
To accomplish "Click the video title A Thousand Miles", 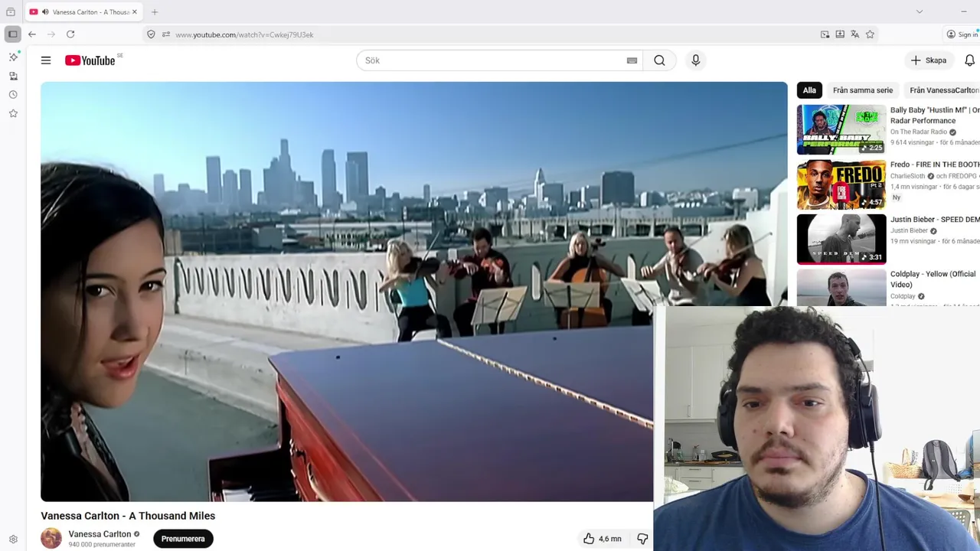I will pyautogui.click(x=128, y=516).
